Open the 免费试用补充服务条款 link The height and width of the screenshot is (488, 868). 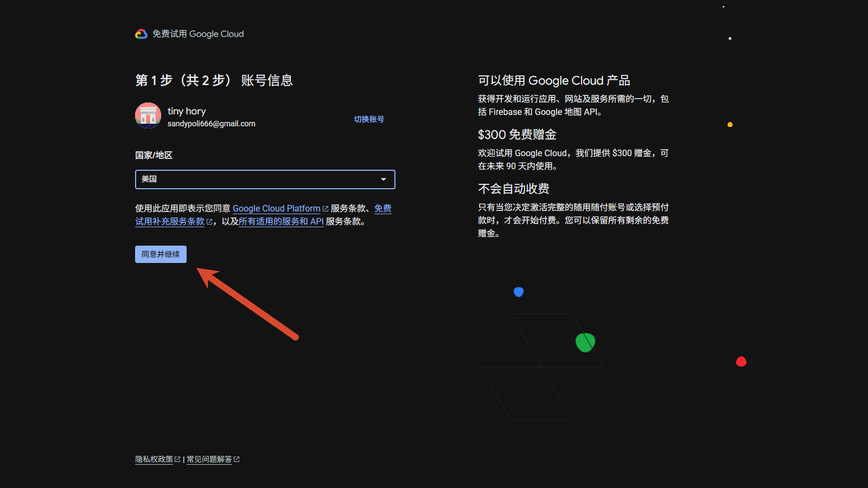[x=170, y=221]
